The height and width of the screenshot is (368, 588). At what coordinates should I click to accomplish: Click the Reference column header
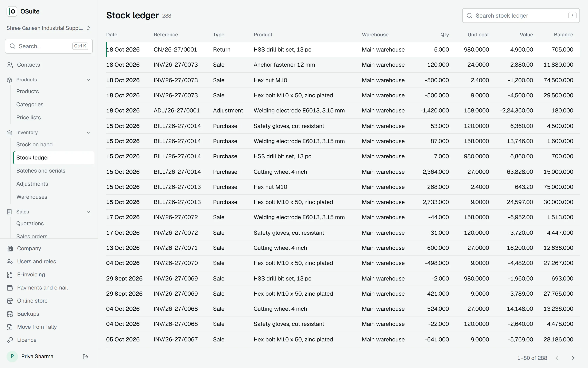click(166, 35)
